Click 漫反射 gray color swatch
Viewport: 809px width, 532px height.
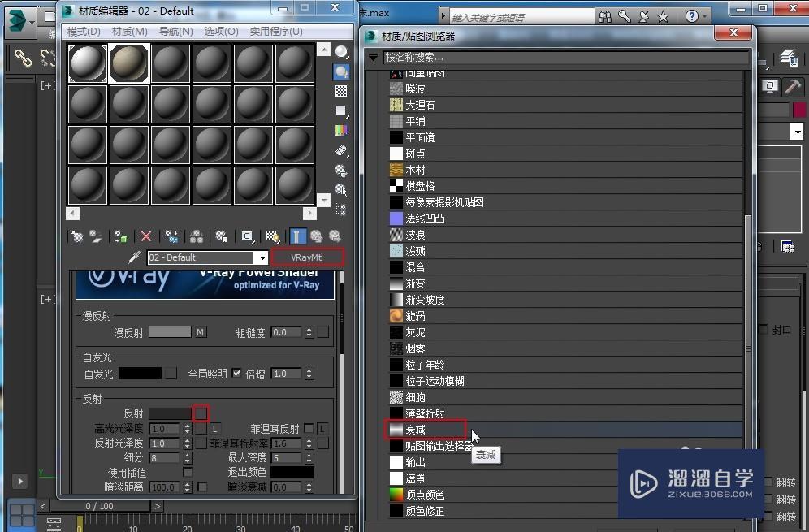coord(170,332)
